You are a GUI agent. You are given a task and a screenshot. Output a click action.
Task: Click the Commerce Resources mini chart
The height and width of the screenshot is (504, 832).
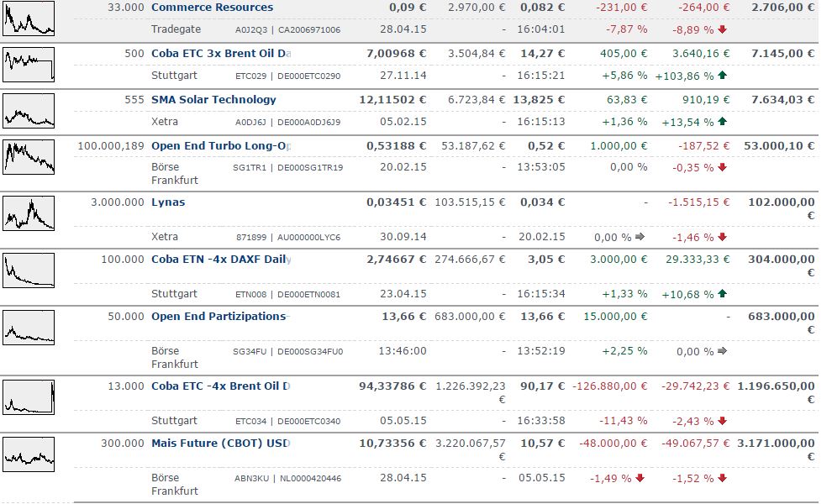tap(29, 18)
